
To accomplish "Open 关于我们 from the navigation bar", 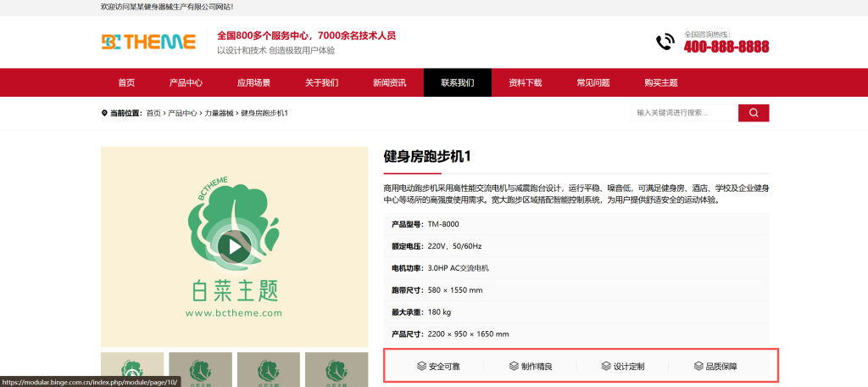I will [321, 82].
